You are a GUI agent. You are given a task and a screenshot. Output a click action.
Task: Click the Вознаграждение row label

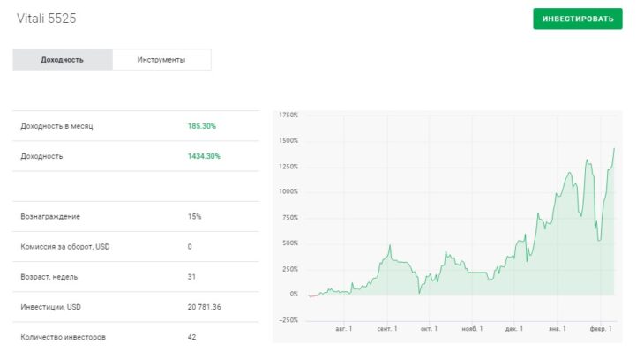tap(50, 216)
